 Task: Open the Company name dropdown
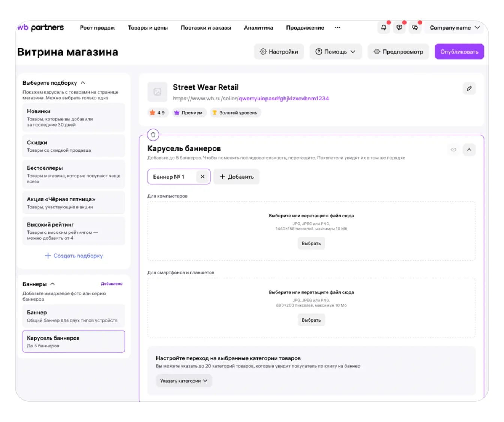454,28
